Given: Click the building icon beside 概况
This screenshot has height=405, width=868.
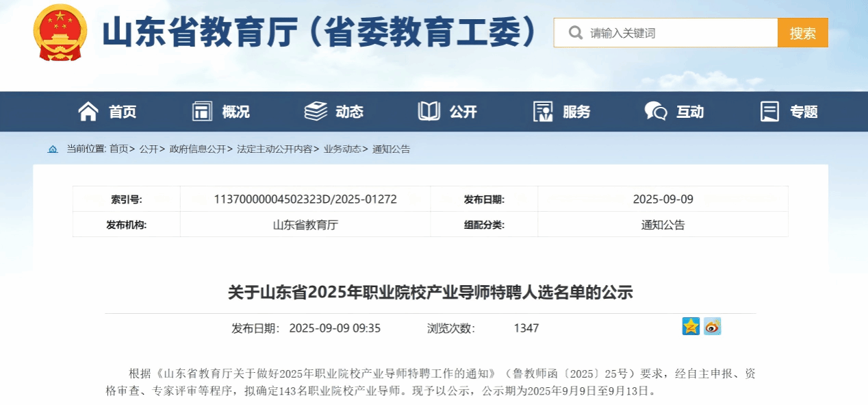Looking at the screenshot, I should (203, 111).
